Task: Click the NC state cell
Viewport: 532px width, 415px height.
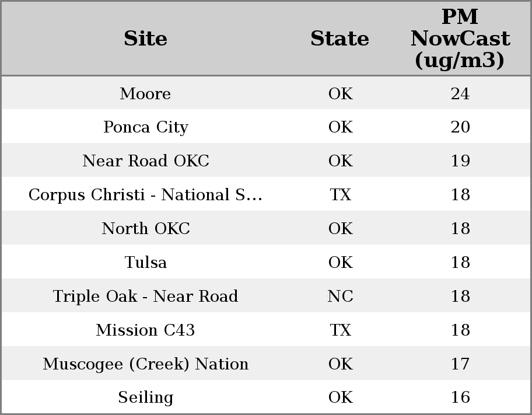Action: tap(340, 297)
